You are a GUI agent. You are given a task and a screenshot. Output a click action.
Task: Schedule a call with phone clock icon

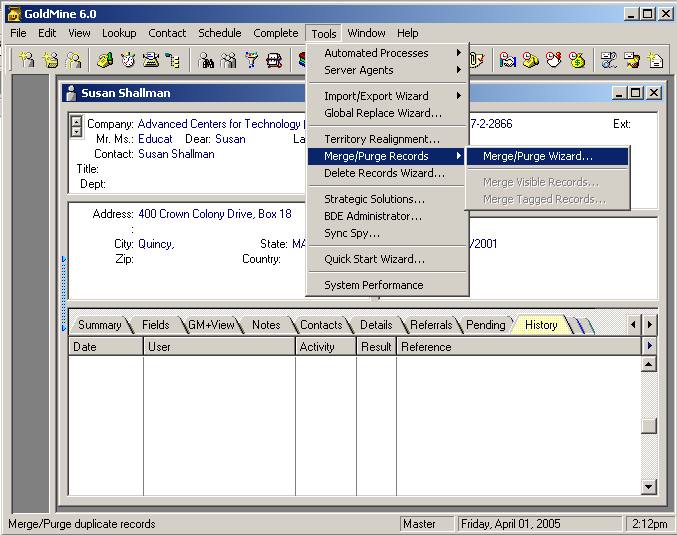[x=531, y=60]
